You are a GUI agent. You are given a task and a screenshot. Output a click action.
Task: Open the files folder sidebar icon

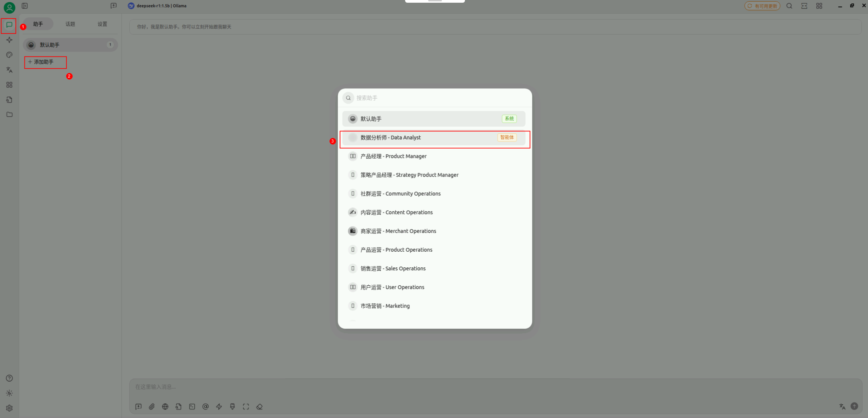[x=9, y=115]
